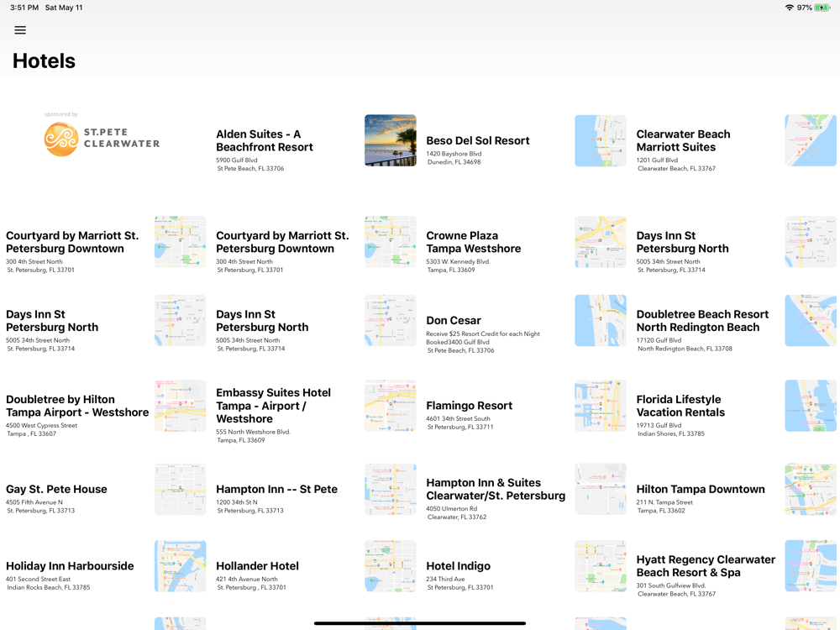840x630 pixels.
Task: Select Clearwater Beach Marriott Suites title
Action: pyautogui.click(x=683, y=140)
